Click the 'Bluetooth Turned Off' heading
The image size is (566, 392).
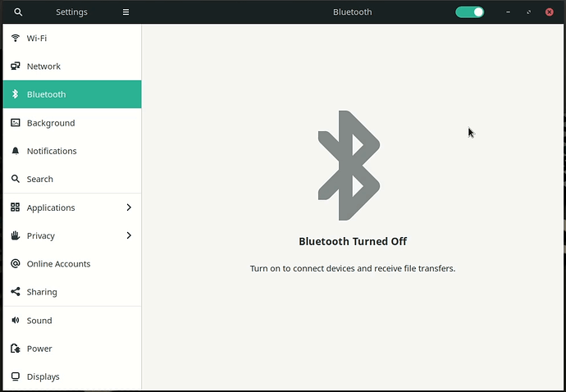pyautogui.click(x=353, y=241)
